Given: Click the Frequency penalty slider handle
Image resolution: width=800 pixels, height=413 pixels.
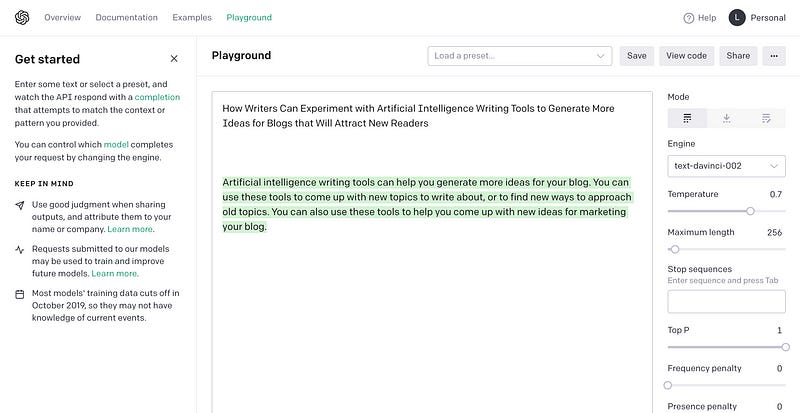Looking at the screenshot, I should click(667, 385).
